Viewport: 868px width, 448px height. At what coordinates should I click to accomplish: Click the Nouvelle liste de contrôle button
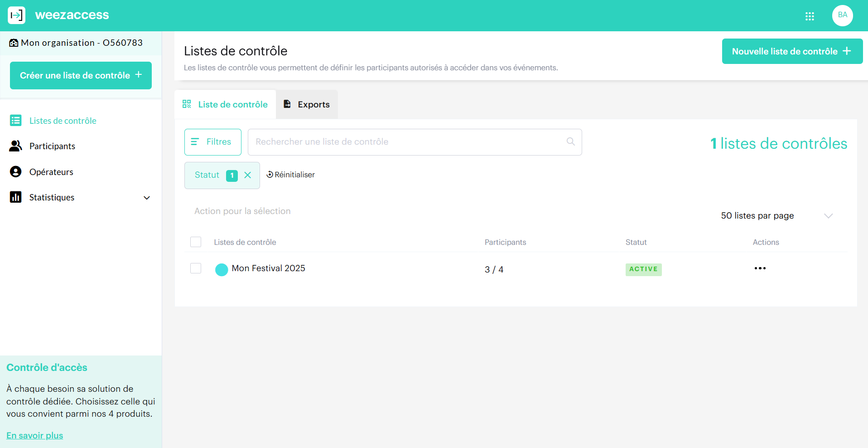[791, 51]
